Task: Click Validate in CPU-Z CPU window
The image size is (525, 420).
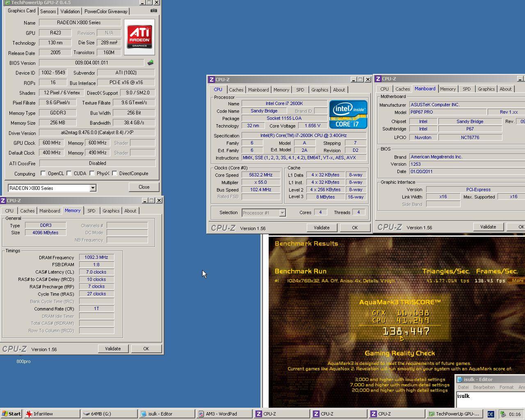Action: click(322, 228)
